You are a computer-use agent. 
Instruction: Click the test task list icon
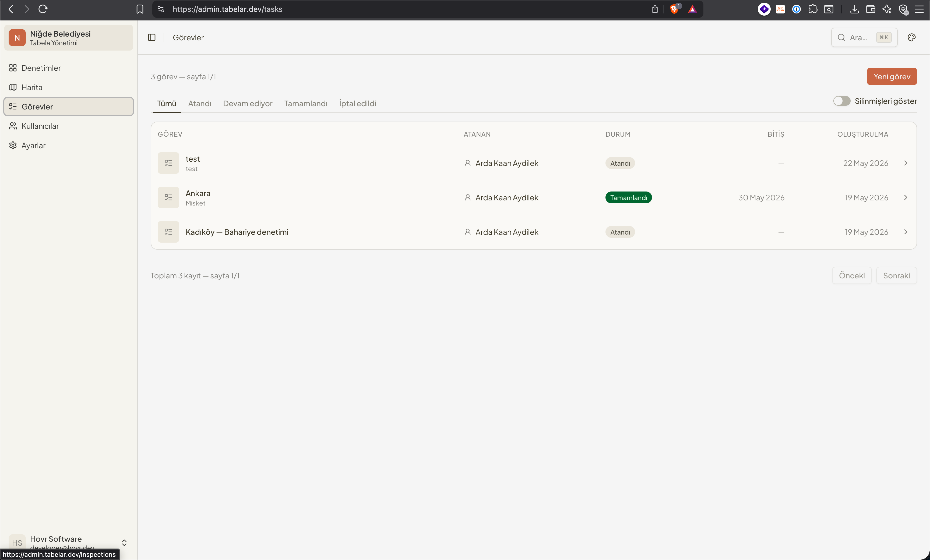pyautogui.click(x=168, y=163)
